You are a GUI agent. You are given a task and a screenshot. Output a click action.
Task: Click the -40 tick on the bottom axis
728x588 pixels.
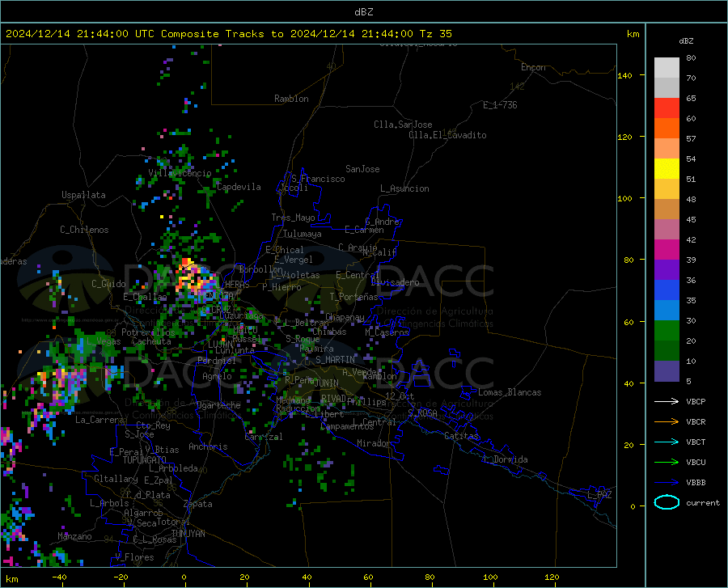click(59, 577)
